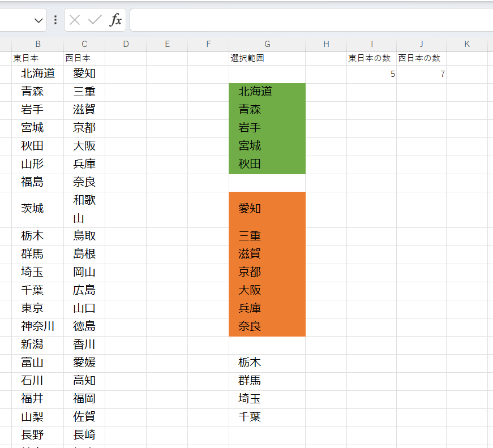Viewport: 493px width, 448px height.
Task: Select column I header
Action: click(372, 44)
